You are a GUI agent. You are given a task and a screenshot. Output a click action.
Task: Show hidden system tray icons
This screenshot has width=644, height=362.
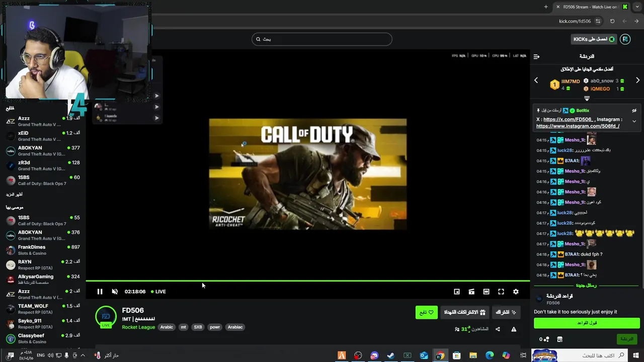pos(83,355)
